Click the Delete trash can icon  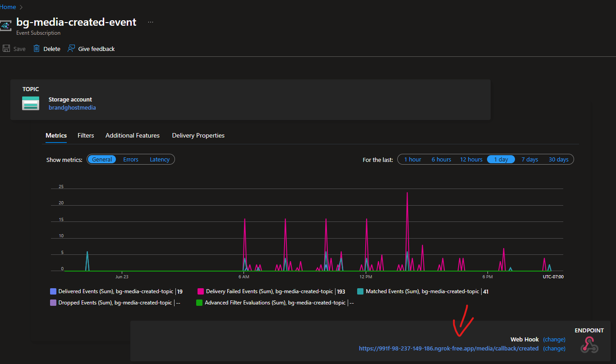pos(37,48)
